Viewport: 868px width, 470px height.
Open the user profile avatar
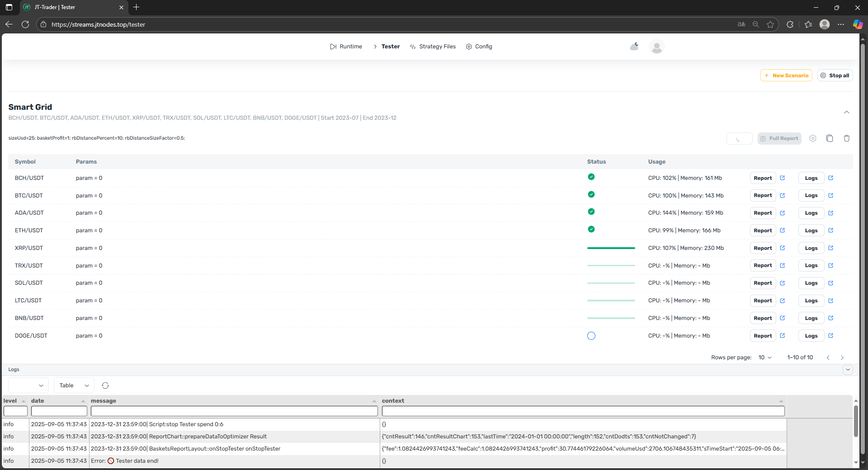(656, 47)
